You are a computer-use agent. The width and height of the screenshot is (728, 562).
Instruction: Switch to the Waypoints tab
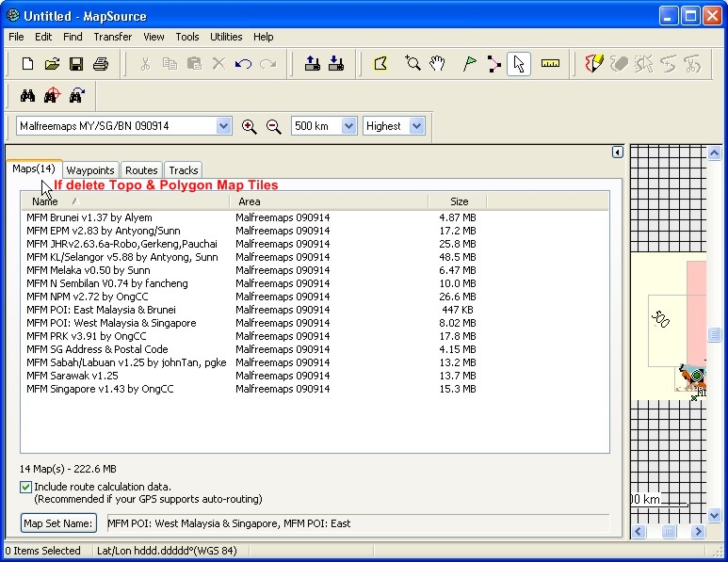pos(90,170)
